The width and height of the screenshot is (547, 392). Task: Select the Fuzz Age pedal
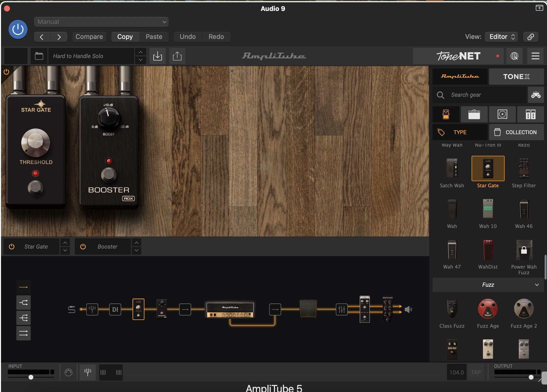(488, 309)
